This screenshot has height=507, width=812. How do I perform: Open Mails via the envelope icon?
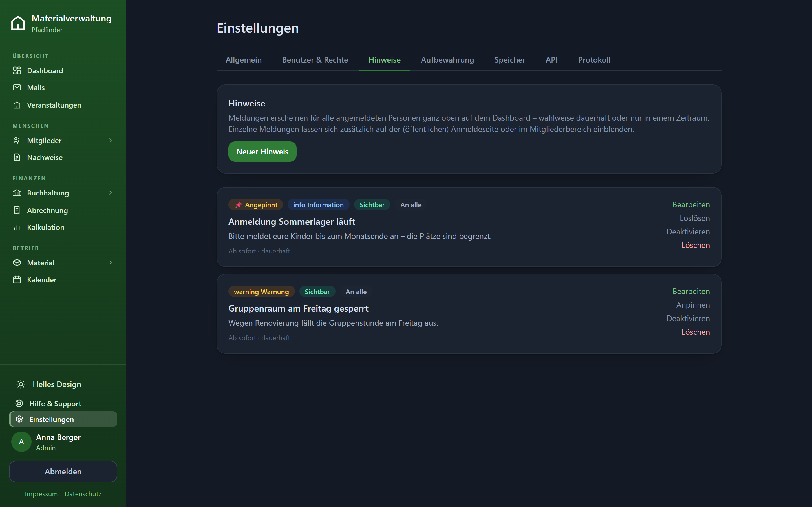click(x=17, y=87)
